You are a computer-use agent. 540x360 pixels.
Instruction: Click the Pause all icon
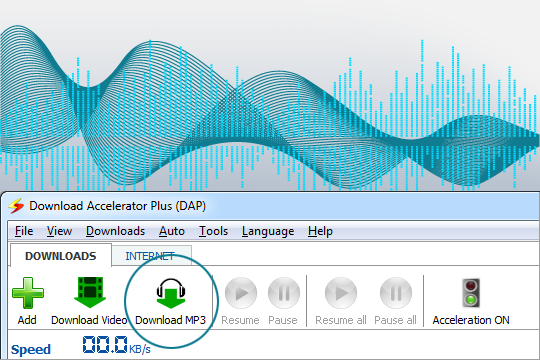point(396,293)
